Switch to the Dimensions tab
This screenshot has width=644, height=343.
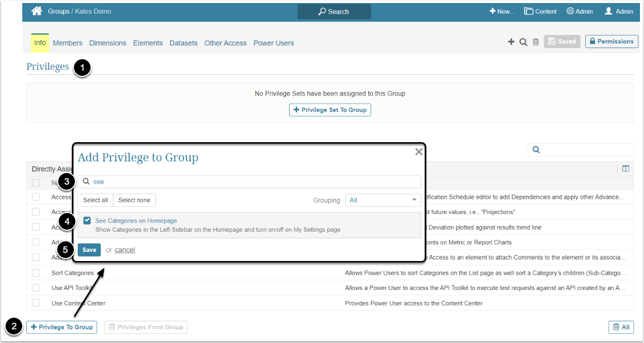pos(108,43)
